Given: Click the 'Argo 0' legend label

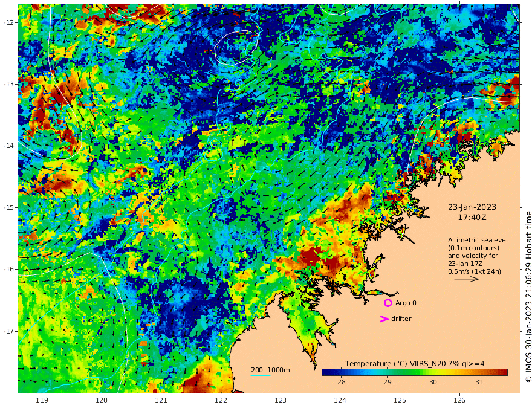Looking at the screenshot, I should [x=406, y=303].
